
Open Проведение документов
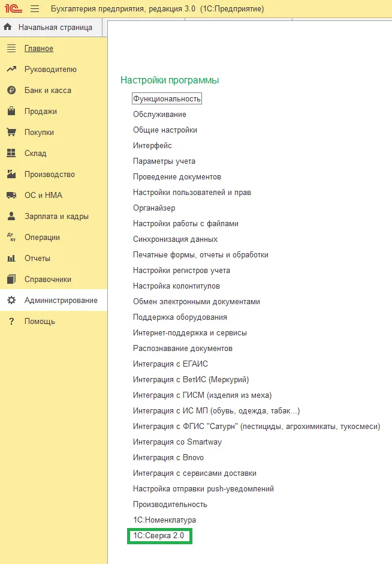(x=177, y=176)
